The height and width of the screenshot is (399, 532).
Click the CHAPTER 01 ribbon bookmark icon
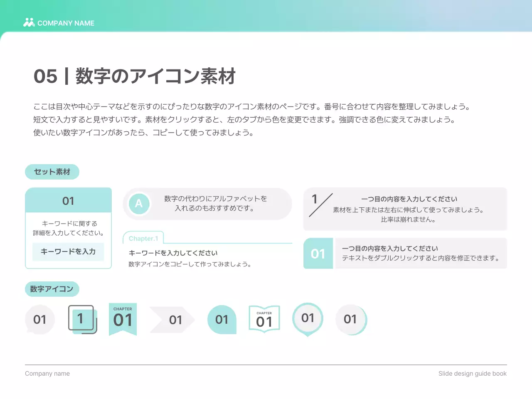(123, 318)
